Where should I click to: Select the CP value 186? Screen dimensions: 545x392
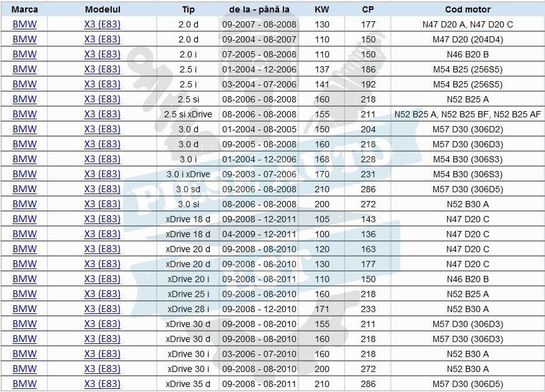pos(368,69)
